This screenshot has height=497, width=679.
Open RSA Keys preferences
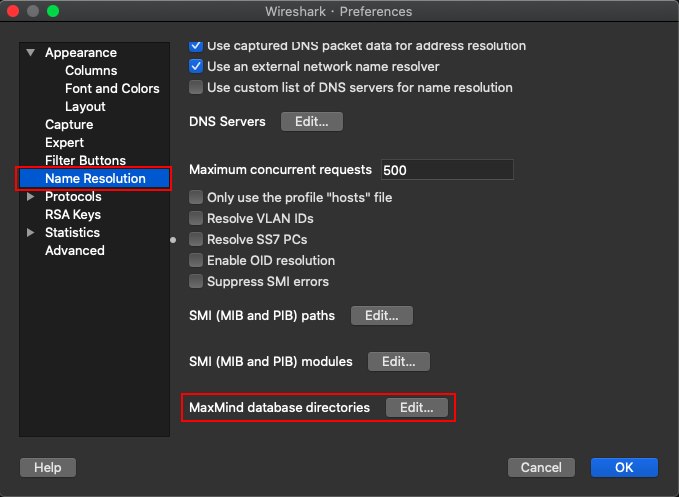click(x=73, y=215)
